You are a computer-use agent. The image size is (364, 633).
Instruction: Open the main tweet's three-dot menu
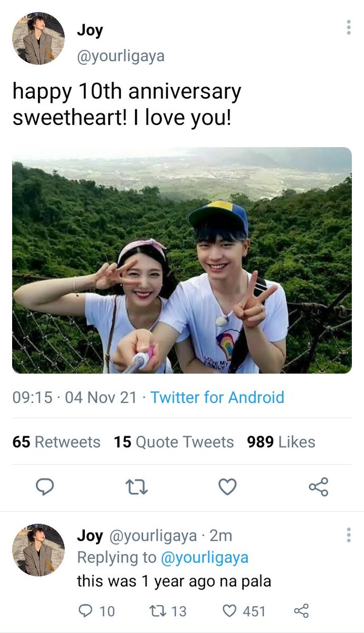tap(349, 27)
